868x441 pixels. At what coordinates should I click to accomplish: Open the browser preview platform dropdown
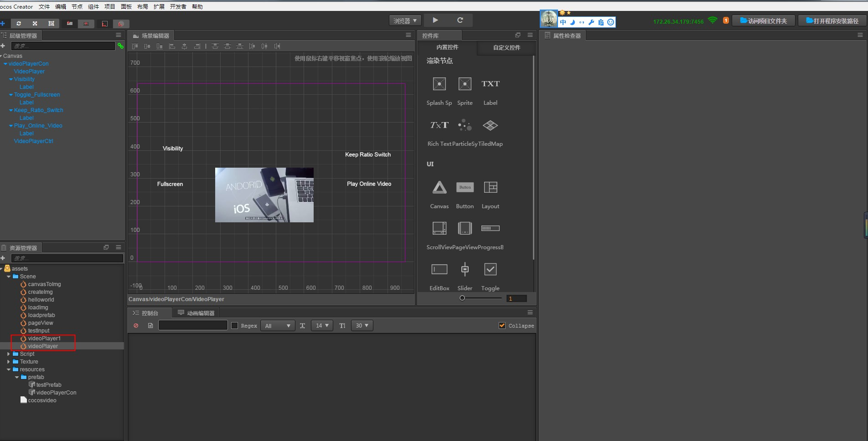coord(405,21)
